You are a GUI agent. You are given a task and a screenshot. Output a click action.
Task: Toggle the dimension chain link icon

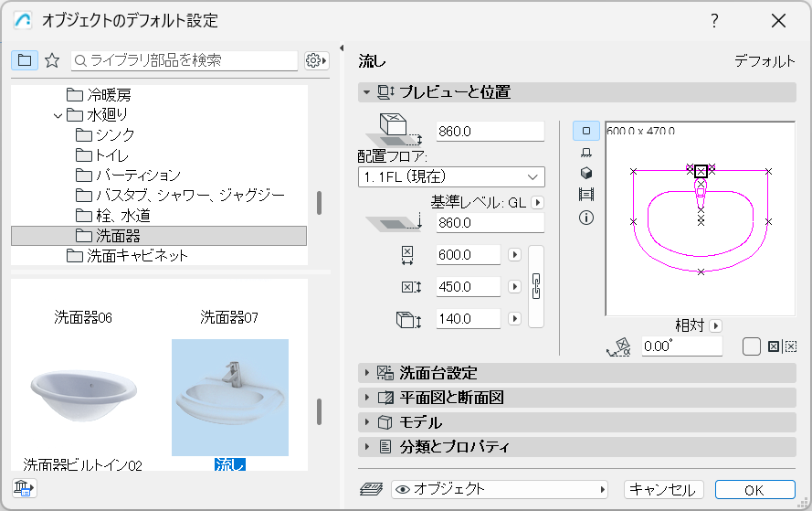536,287
